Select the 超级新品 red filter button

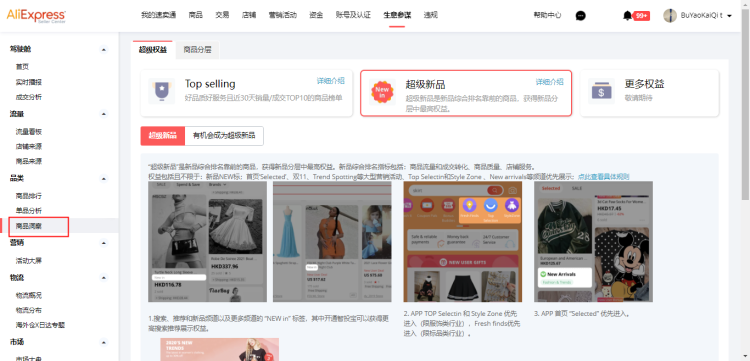coord(163,136)
